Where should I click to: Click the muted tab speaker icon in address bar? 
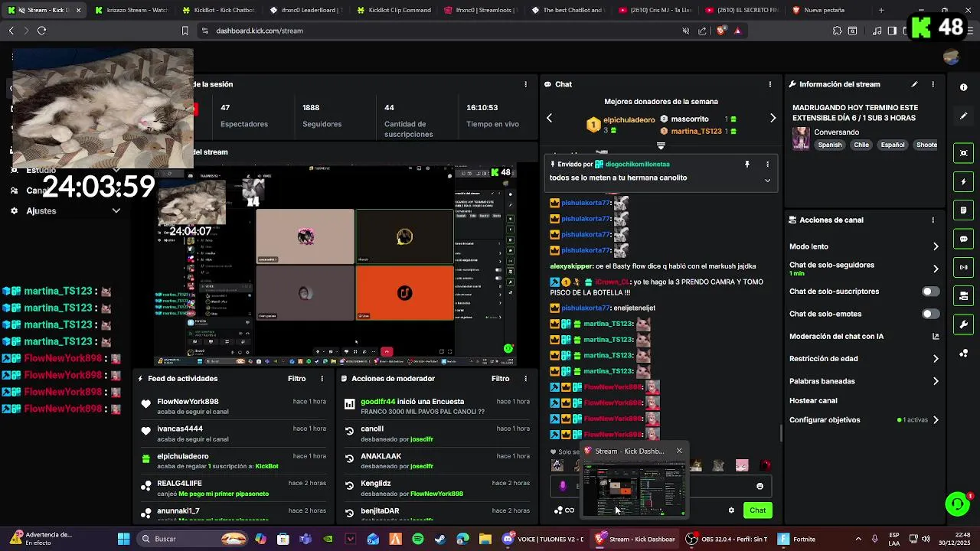point(685,31)
